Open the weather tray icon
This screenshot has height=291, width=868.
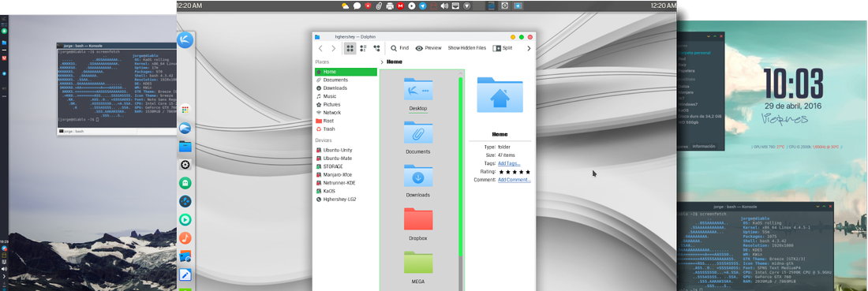click(x=346, y=6)
